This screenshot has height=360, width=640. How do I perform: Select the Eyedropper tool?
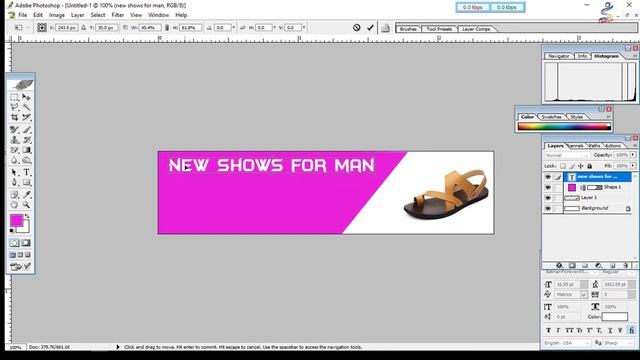27,195
